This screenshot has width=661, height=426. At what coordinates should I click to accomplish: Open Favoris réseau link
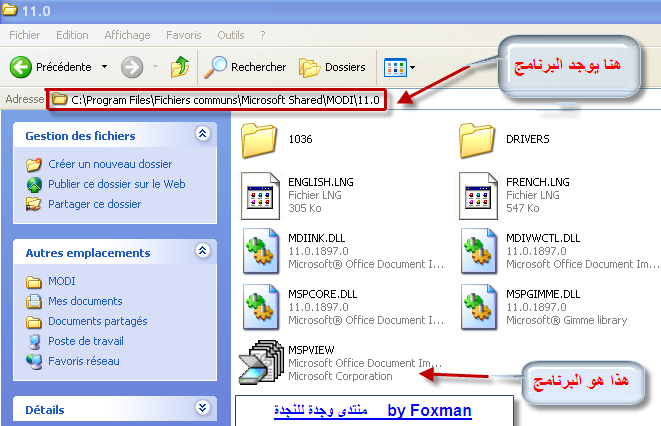pos(84,361)
